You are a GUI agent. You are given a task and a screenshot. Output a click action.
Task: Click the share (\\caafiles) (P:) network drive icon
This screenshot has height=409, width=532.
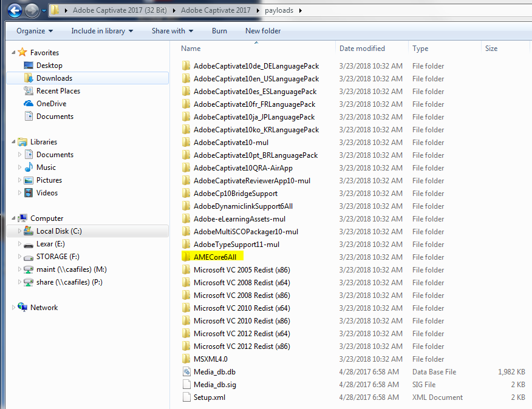(29, 282)
